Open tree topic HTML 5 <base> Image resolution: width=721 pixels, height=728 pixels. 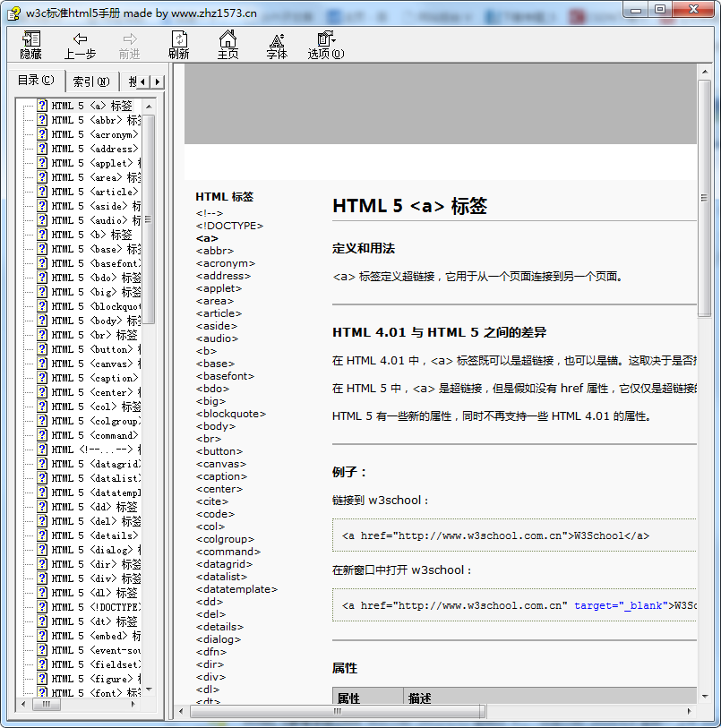95,249
